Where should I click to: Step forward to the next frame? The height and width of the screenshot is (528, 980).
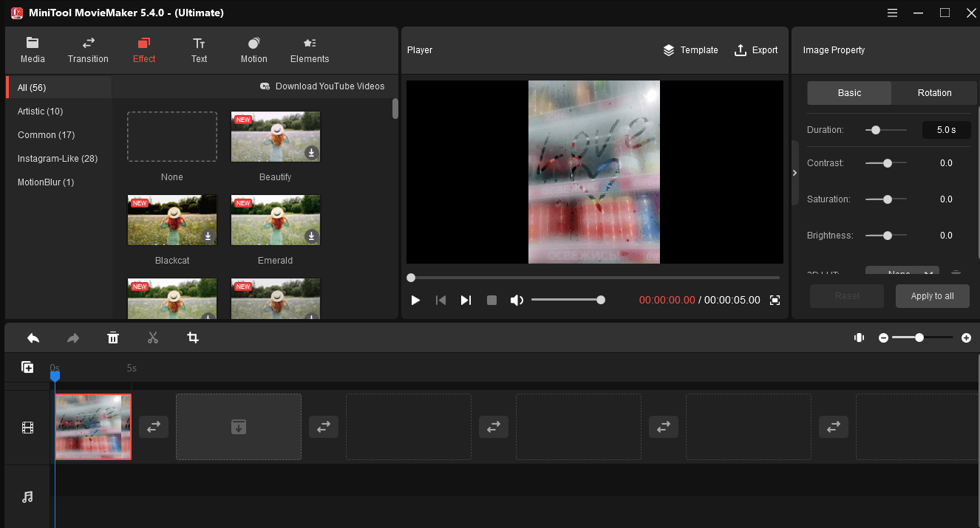click(466, 300)
